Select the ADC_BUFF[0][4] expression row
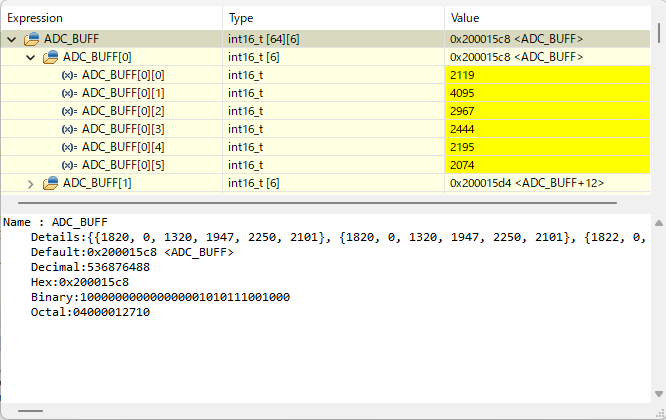 tap(325, 147)
